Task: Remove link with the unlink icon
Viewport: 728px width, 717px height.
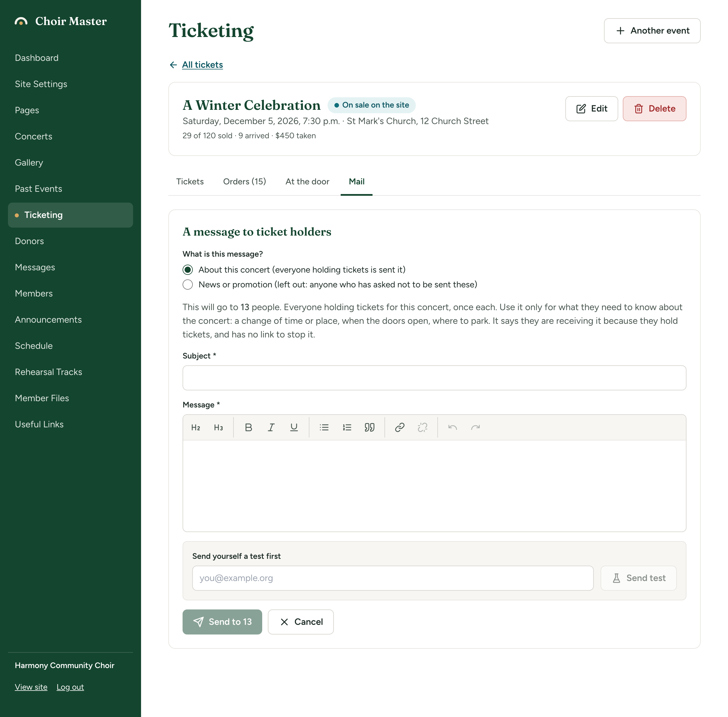Action: [423, 427]
